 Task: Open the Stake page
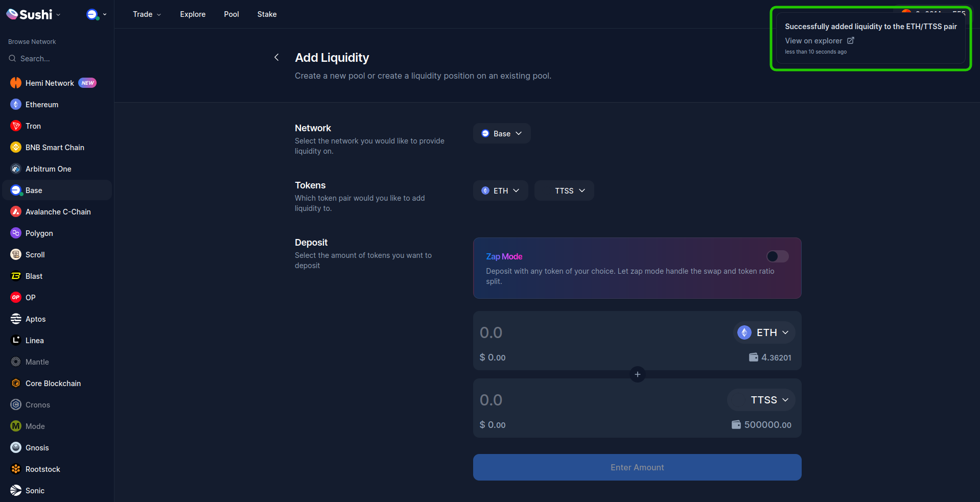click(267, 14)
